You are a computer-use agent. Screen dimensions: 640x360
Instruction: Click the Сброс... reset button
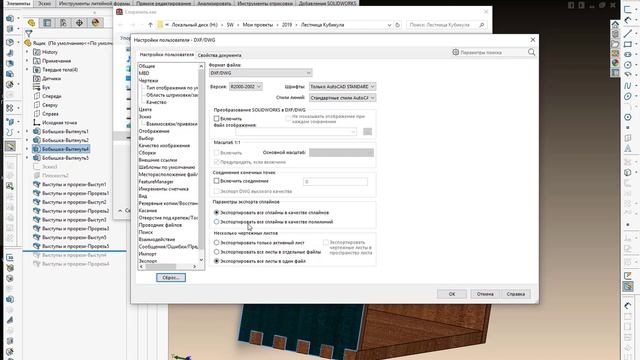click(x=171, y=278)
